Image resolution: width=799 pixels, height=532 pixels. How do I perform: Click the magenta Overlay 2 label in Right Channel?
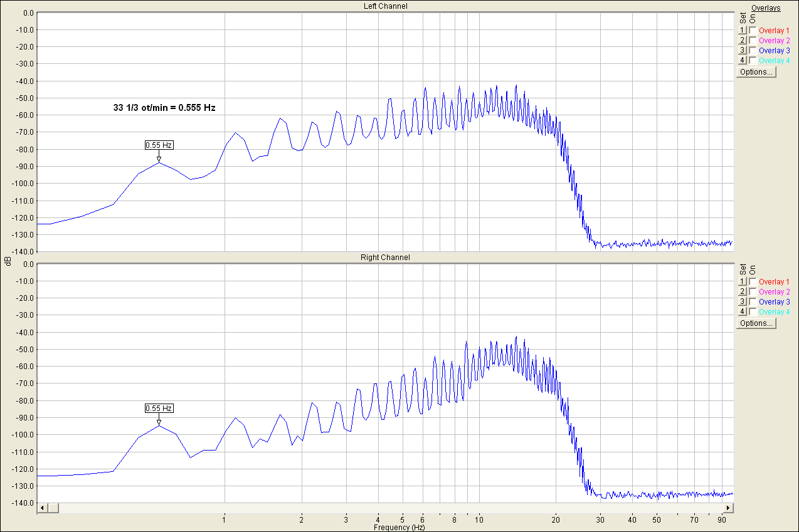(774, 291)
